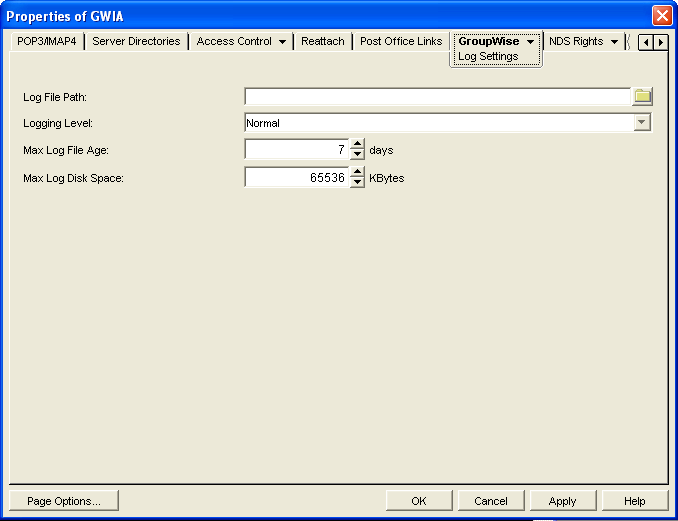Go to the Reattach tab
This screenshot has width=678, height=521.
323,41
